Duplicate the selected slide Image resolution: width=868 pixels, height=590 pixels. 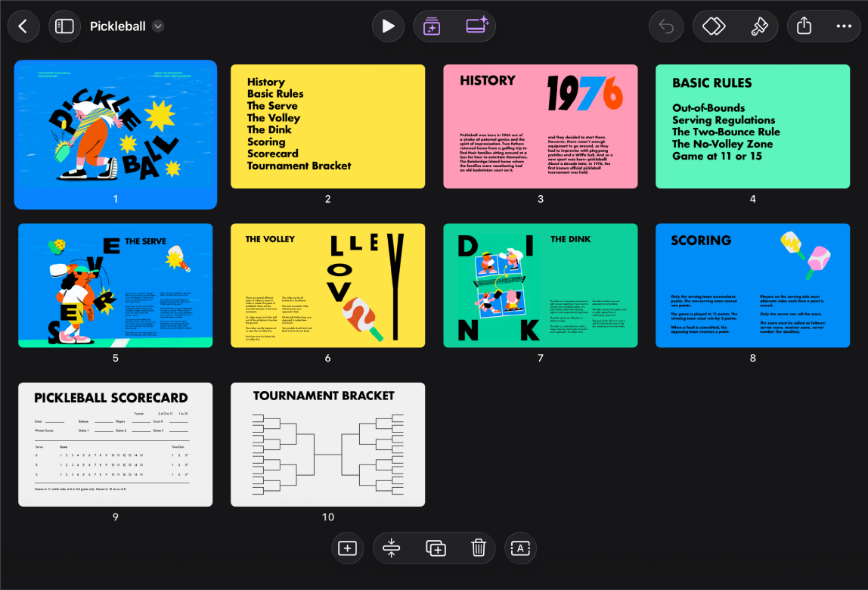[x=436, y=548]
